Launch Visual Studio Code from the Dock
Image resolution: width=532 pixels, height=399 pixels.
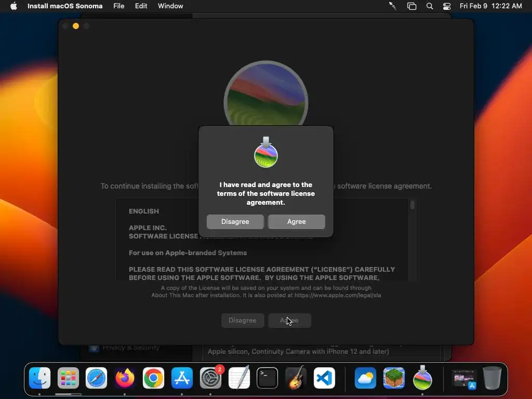tap(324, 378)
